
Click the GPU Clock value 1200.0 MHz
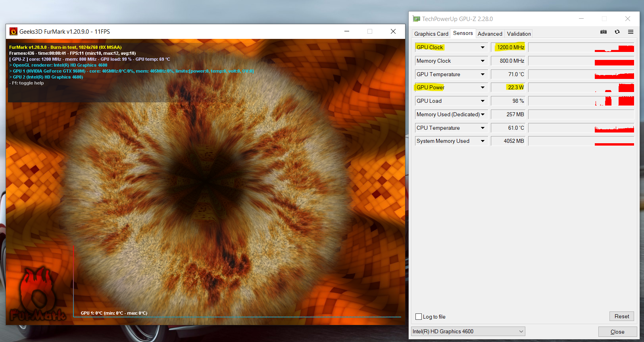tap(508, 47)
